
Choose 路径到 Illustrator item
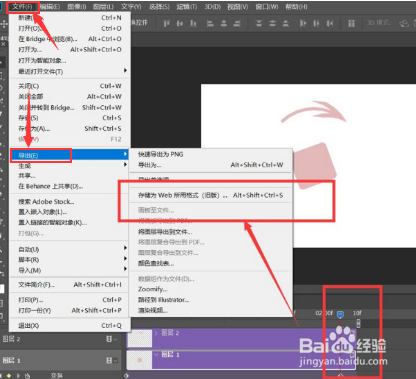[211, 300]
